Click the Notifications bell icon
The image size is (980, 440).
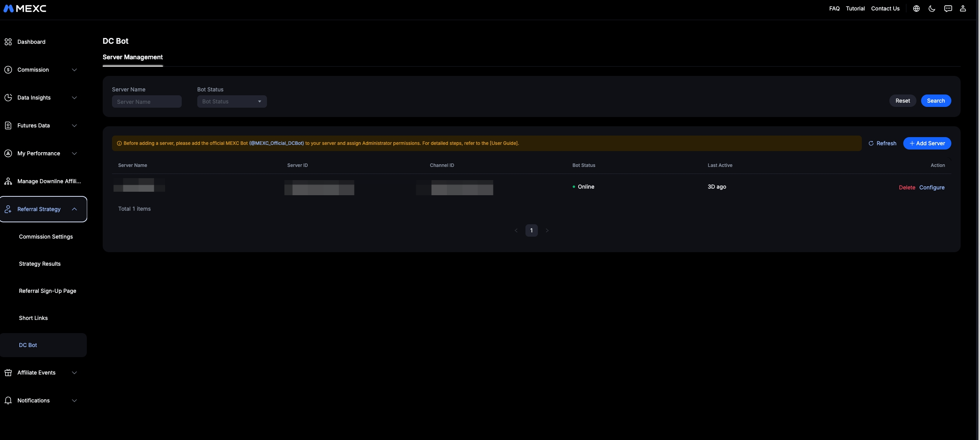[x=8, y=400]
